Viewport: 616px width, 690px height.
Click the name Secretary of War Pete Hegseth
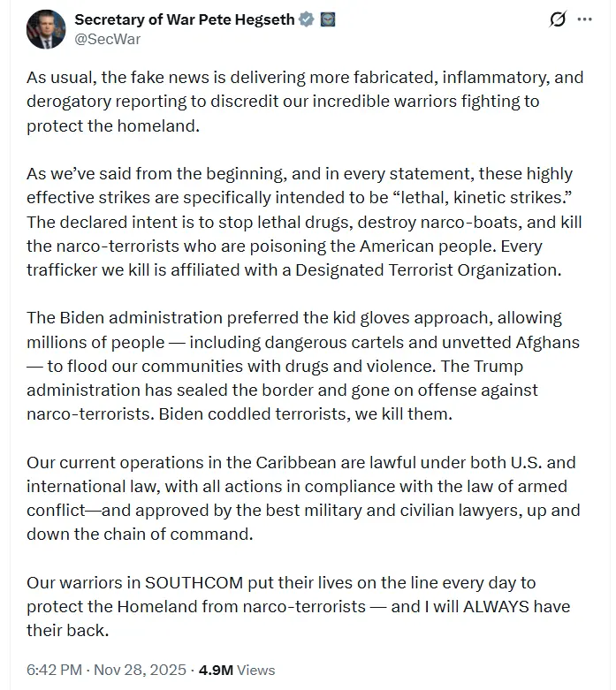(186, 19)
